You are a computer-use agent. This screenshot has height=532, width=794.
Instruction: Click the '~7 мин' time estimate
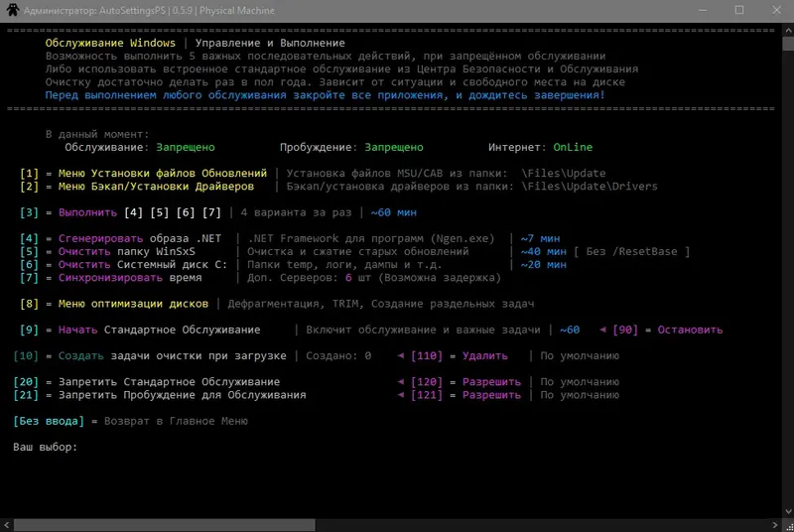[x=540, y=238]
